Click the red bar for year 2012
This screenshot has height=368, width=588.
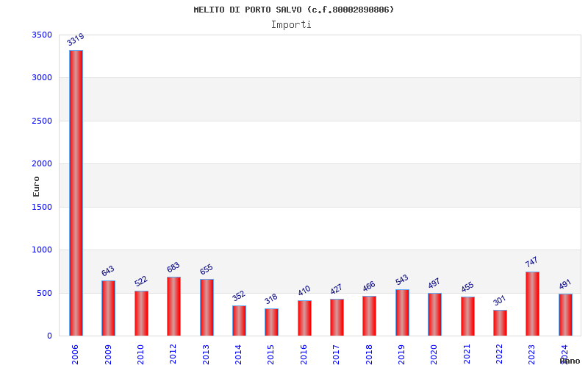point(174,306)
